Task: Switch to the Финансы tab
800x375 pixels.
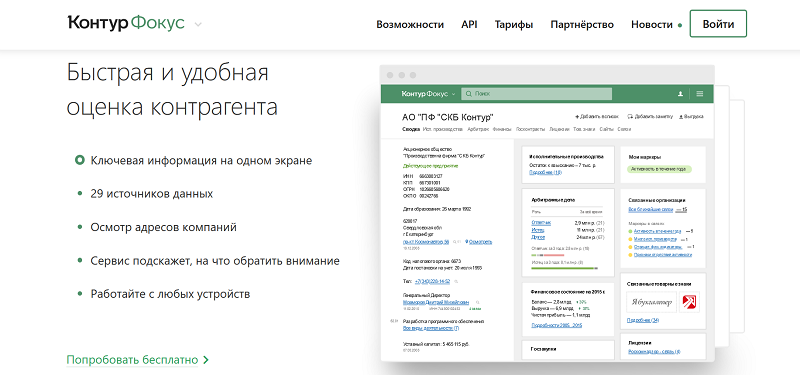Action: 502,130
